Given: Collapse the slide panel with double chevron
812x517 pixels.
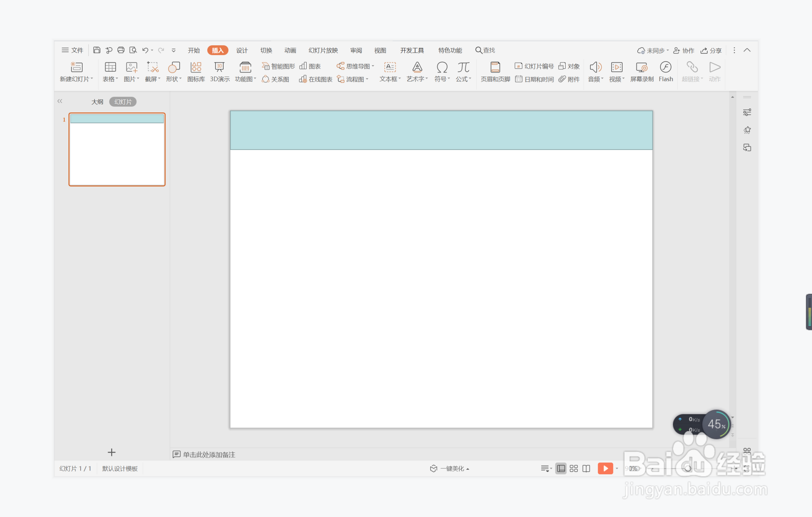Looking at the screenshot, I should (x=60, y=101).
